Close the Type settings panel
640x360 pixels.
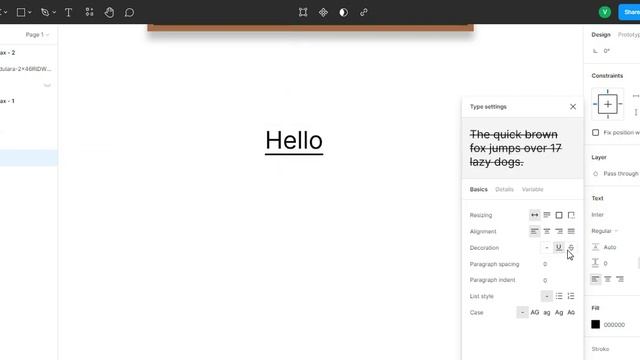pos(573,107)
